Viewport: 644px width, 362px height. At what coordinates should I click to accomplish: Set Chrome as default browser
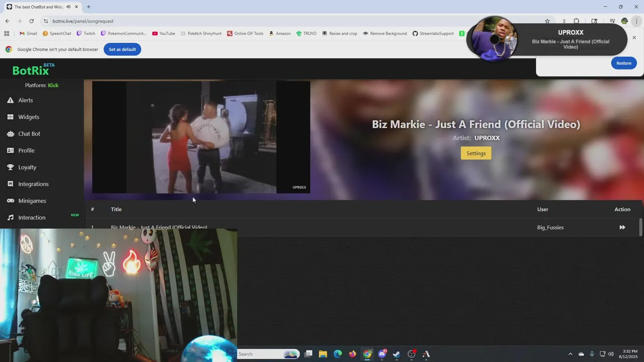click(x=122, y=49)
